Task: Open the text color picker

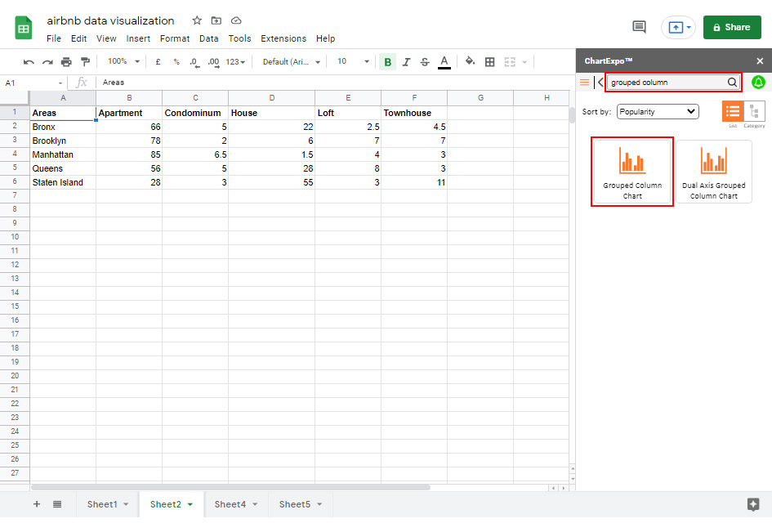Action: 444,62
